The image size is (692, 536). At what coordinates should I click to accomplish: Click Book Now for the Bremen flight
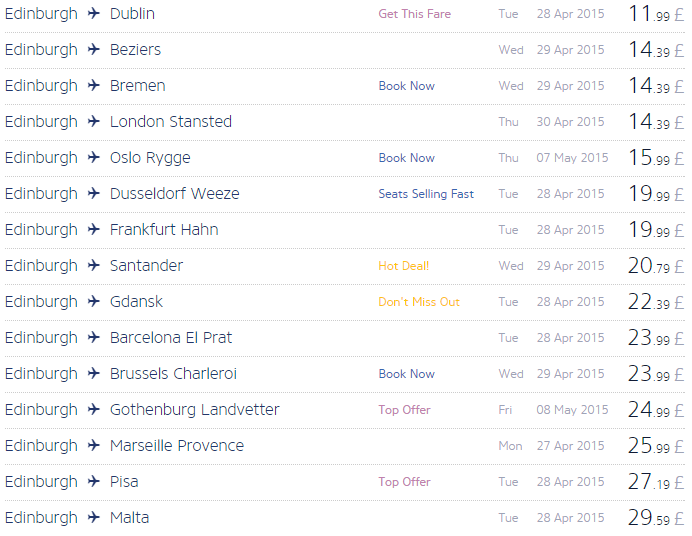[406, 86]
